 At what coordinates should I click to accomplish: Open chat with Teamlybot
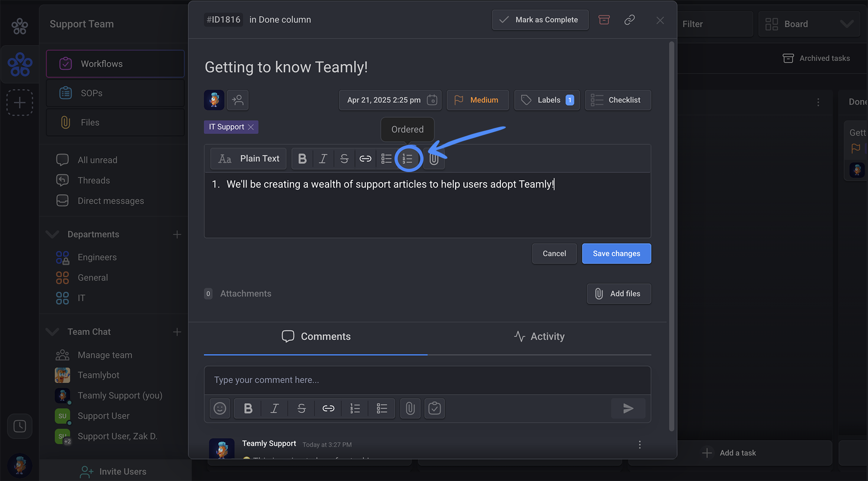point(98,375)
